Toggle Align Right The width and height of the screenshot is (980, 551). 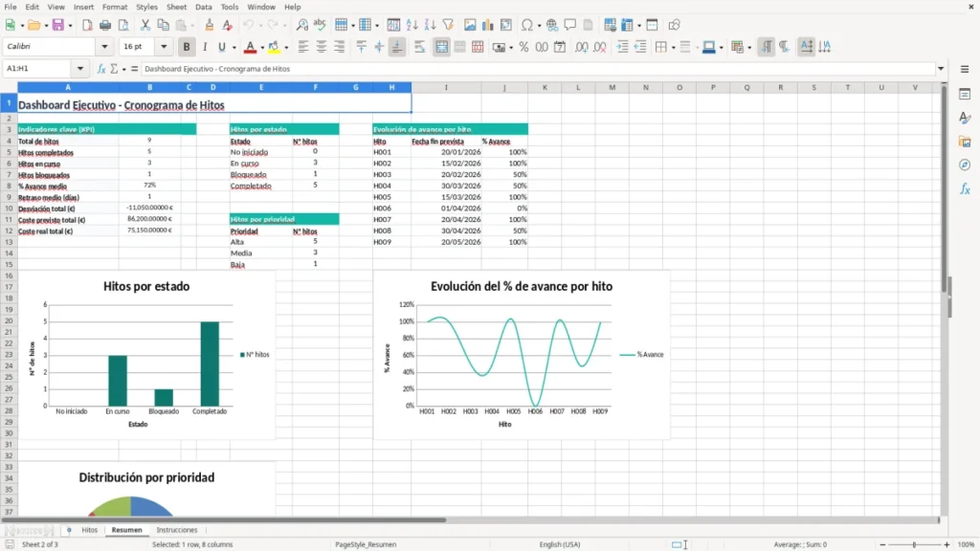pyautogui.click(x=340, y=47)
